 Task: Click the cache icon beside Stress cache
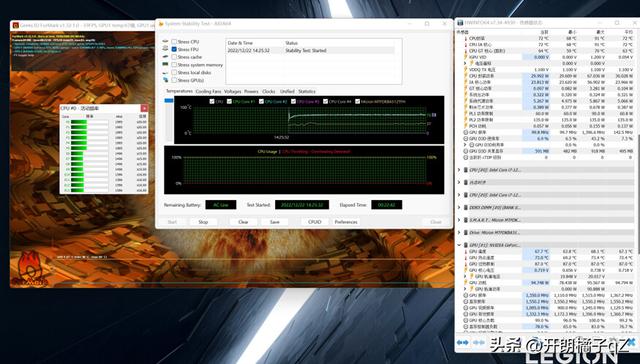[165, 57]
